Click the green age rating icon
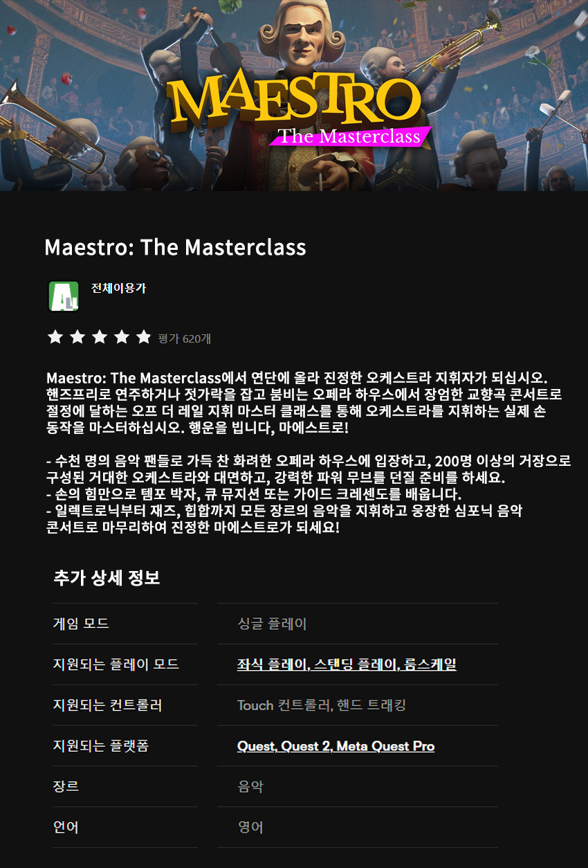The image size is (588, 868). tap(64, 296)
